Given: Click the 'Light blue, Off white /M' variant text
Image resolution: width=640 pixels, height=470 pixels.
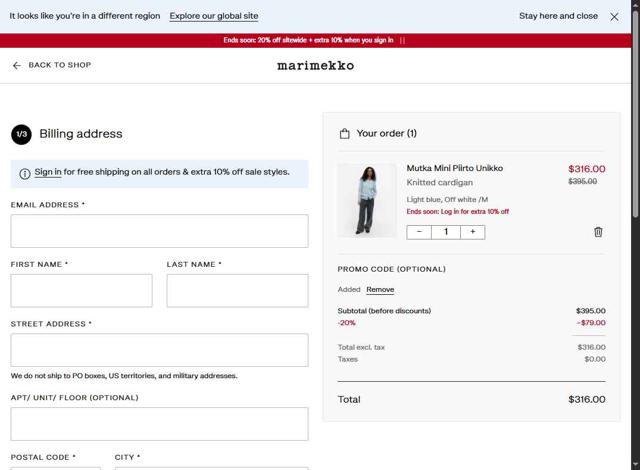Looking at the screenshot, I should click(x=447, y=200).
